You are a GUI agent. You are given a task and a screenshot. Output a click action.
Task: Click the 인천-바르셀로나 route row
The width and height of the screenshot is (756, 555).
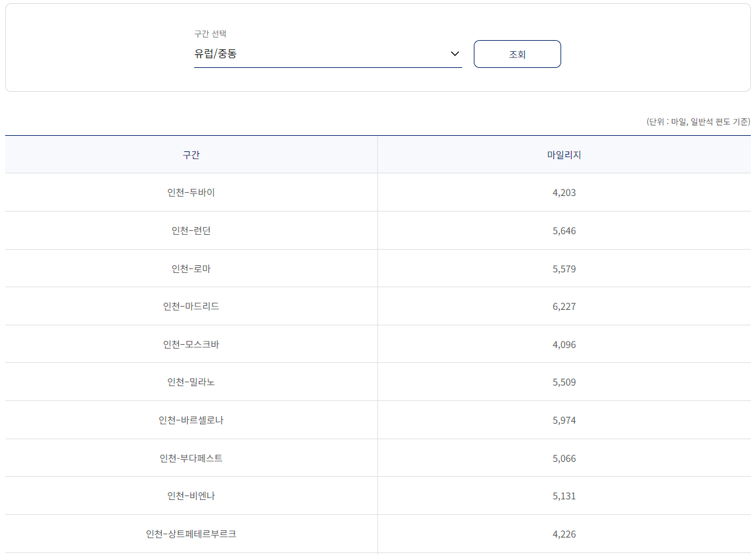pos(192,420)
